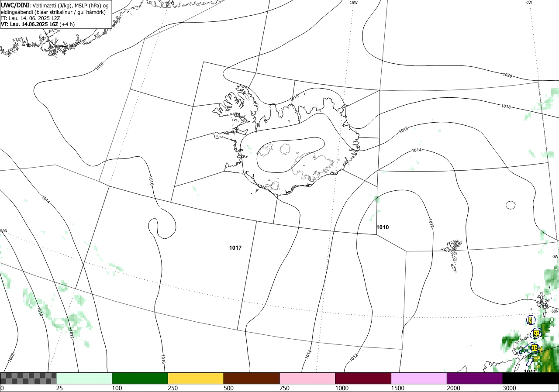Click the "1018" label on Iceland's north coast
559x392 pixels.
(294, 97)
